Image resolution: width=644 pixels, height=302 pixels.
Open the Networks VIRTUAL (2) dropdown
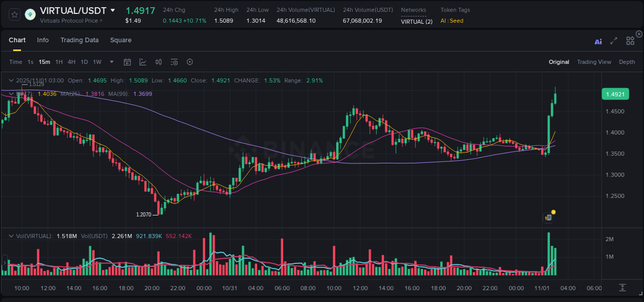point(415,22)
